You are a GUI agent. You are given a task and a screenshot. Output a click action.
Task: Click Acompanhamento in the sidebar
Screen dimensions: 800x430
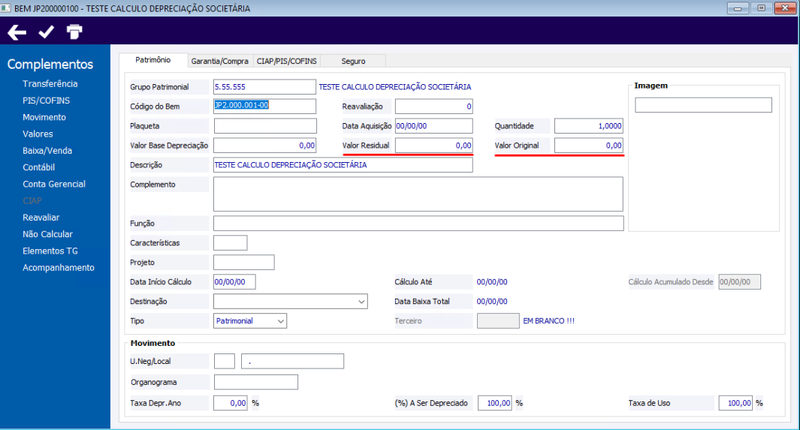58,268
